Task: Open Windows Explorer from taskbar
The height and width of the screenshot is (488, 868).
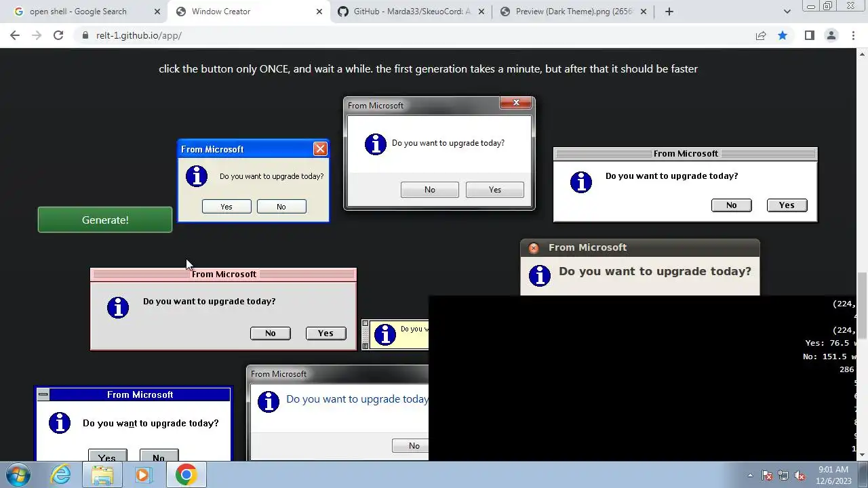Action: coord(102,474)
